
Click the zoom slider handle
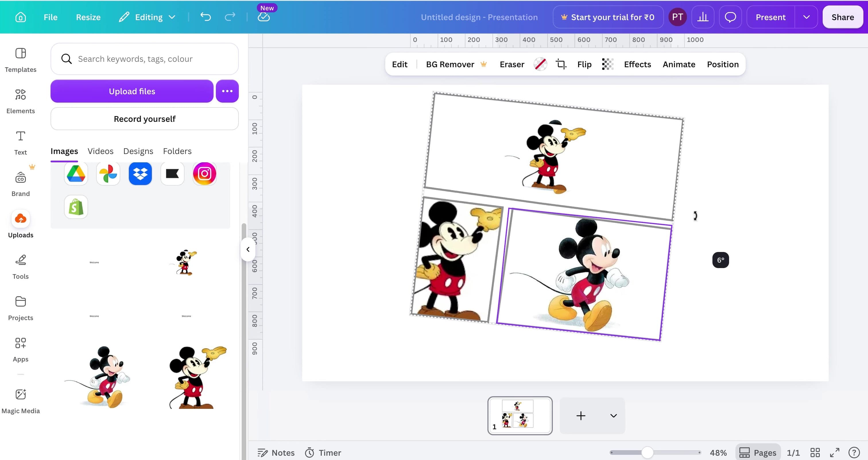(x=647, y=452)
